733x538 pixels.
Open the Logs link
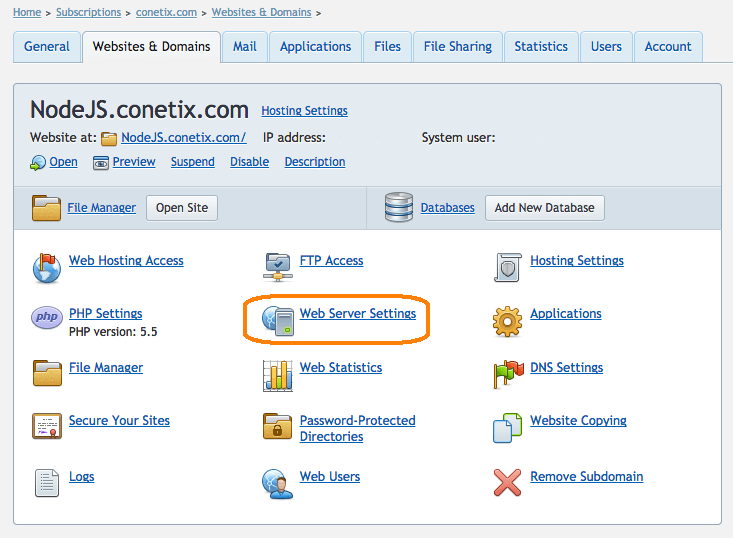[82, 477]
